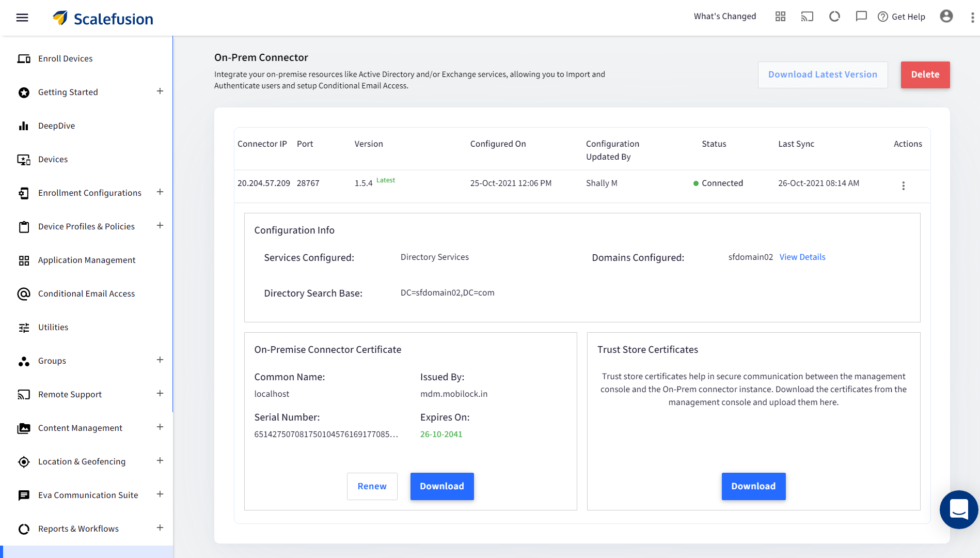Click the Application Management grid icon

(24, 260)
